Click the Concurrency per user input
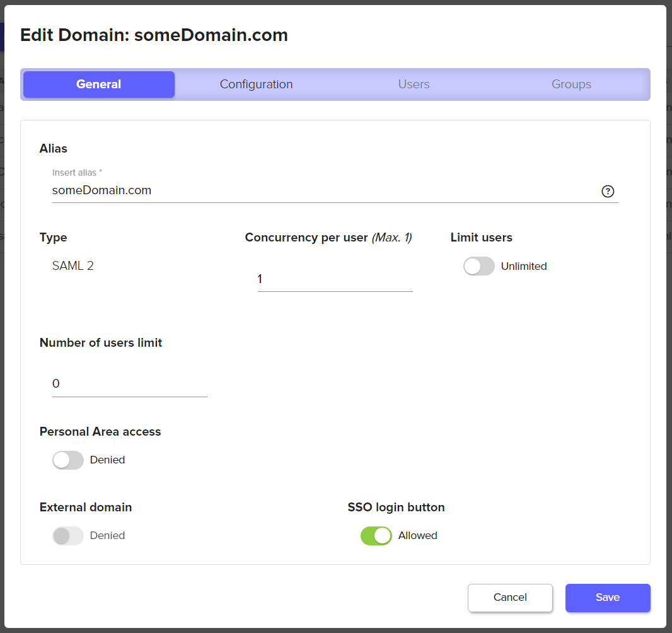The width and height of the screenshot is (672, 633). point(335,279)
